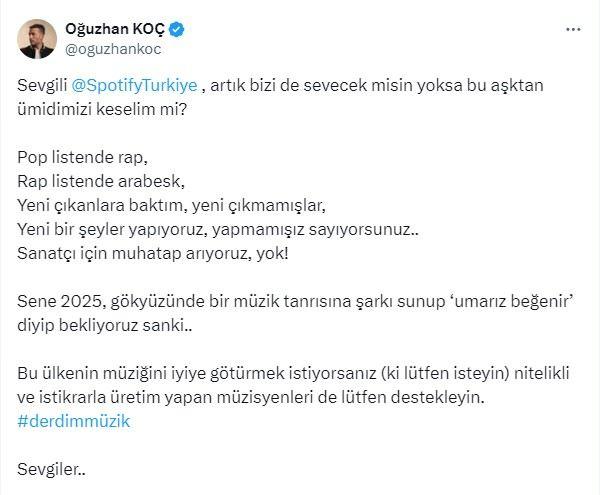Image resolution: width=600 pixels, height=495 pixels.
Task: Open Oğuzhan KOÇ's profile avatar
Action: [37, 39]
